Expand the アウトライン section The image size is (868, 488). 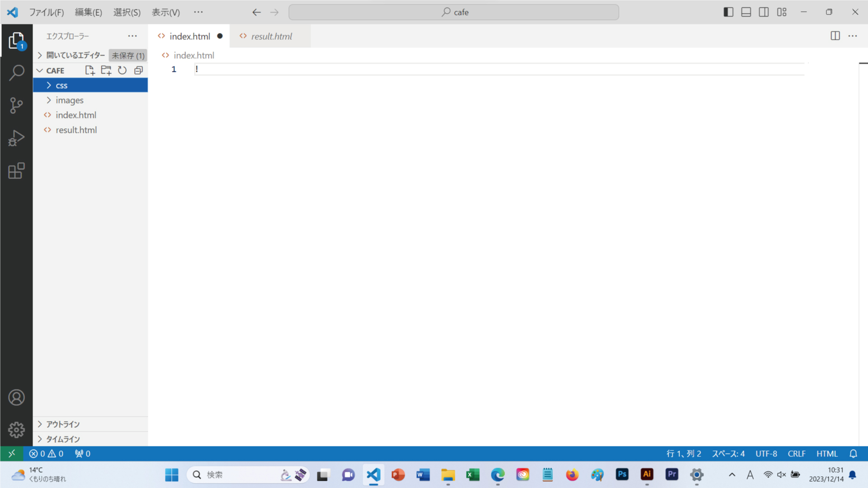click(63, 424)
